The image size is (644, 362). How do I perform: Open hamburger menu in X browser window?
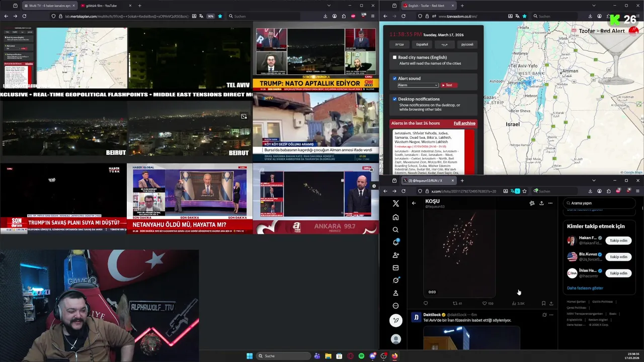click(x=638, y=191)
